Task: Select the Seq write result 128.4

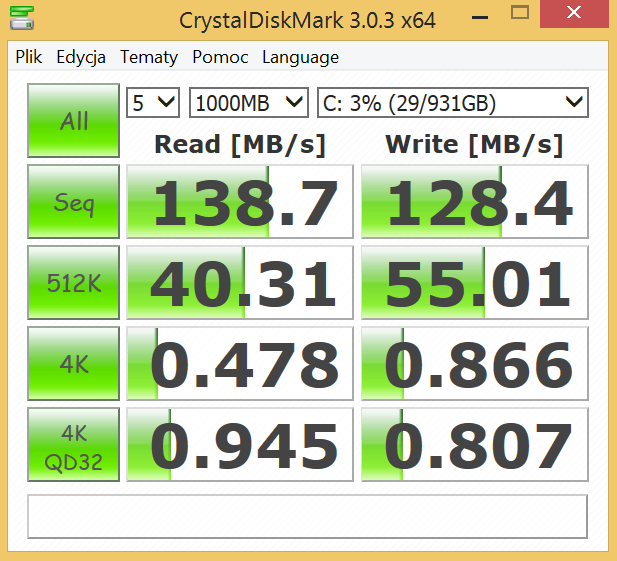Action: click(x=475, y=201)
